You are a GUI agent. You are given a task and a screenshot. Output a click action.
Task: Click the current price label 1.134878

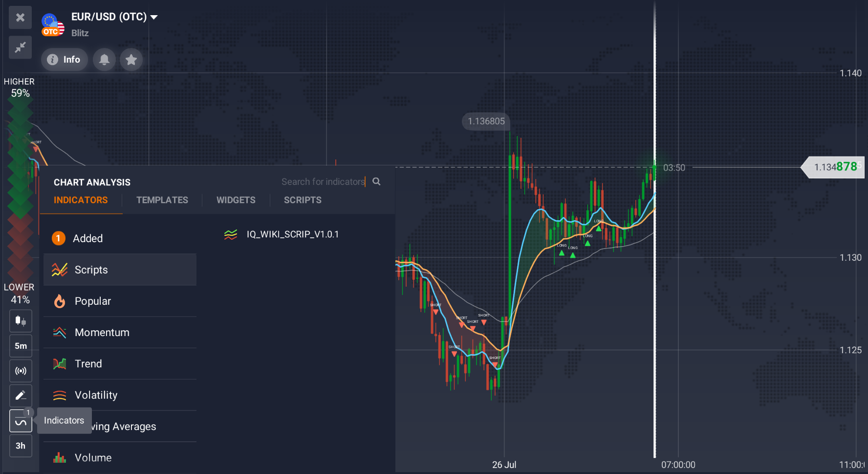pos(833,167)
